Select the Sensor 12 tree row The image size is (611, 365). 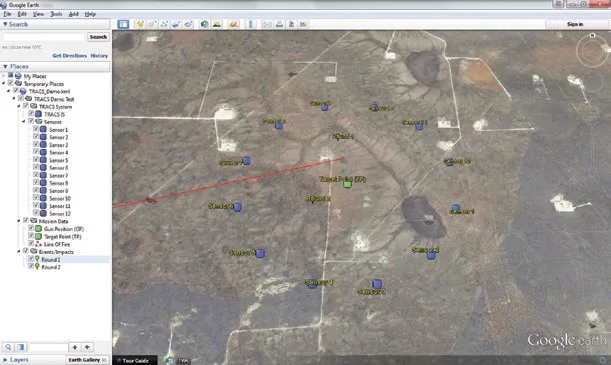click(x=60, y=213)
